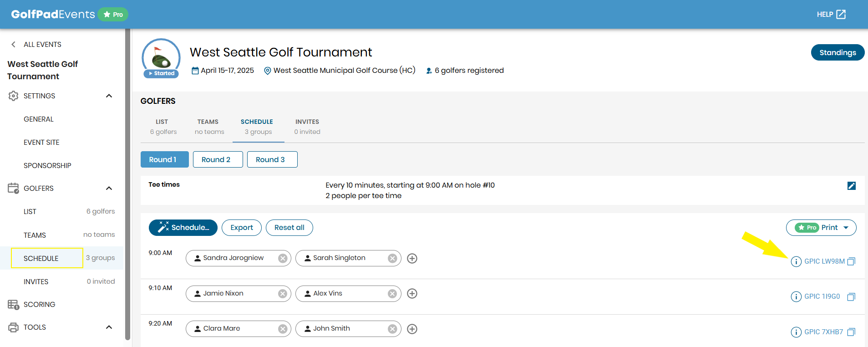Open the Print dropdown menu
This screenshot has height=347, width=868.
pos(821,228)
